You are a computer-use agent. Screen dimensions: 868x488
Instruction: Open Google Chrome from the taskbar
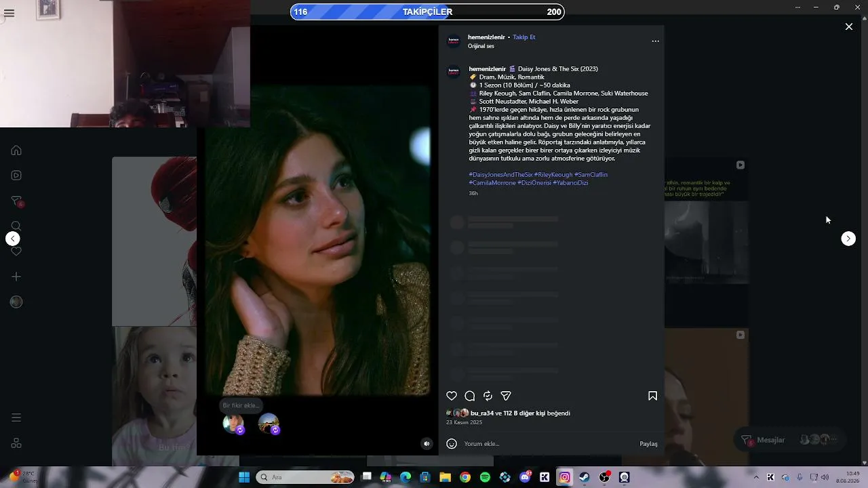coord(465,477)
